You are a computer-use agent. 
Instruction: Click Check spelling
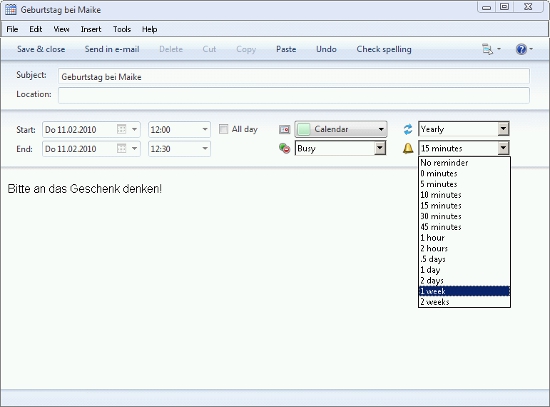[x=384, y=49]
